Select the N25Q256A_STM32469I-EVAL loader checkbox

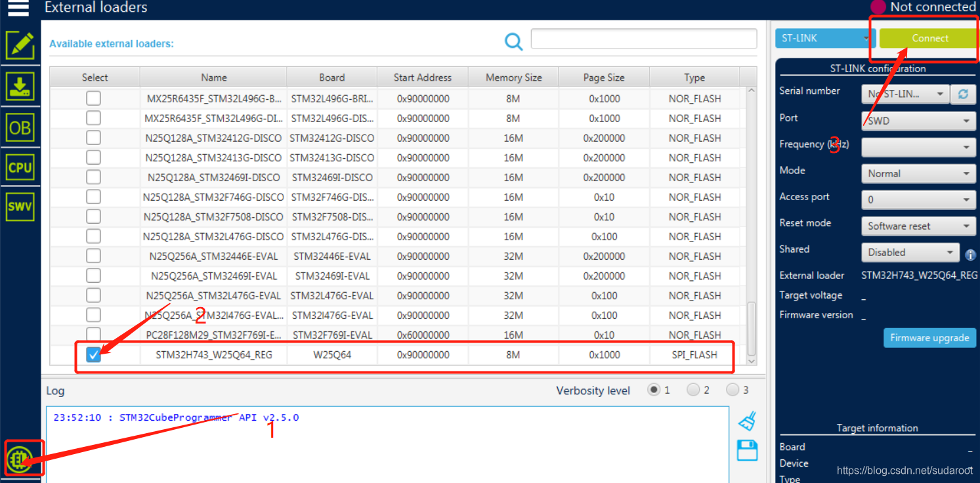coord(94,276)
